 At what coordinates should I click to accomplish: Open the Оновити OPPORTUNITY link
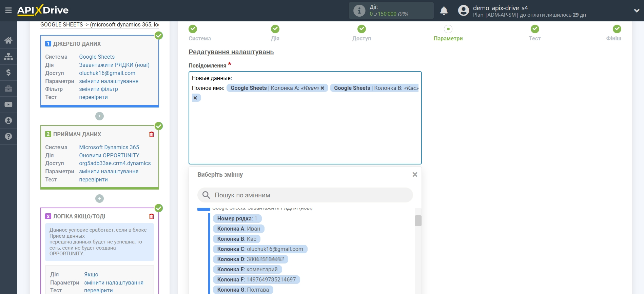tap(109, 155)
